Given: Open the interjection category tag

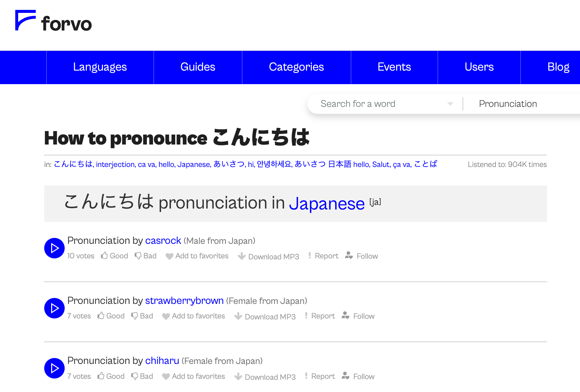Looking at the screenshot, I should [115, 164].
